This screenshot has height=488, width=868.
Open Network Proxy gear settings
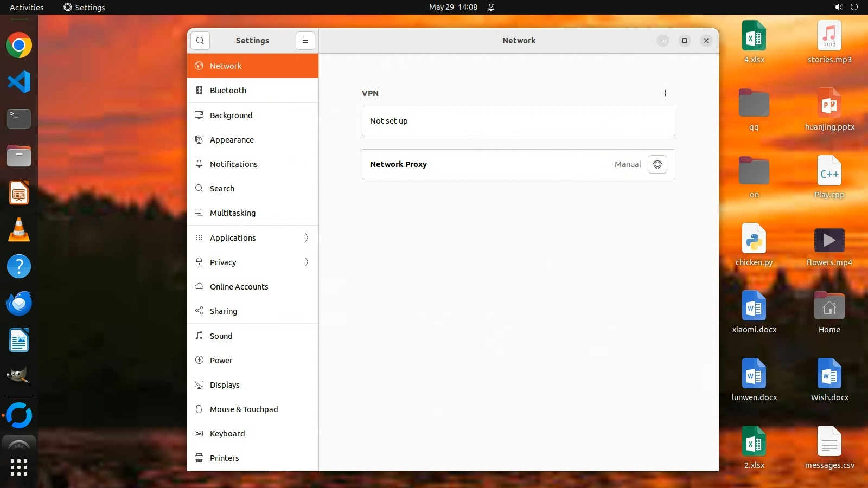pos(658,164)
